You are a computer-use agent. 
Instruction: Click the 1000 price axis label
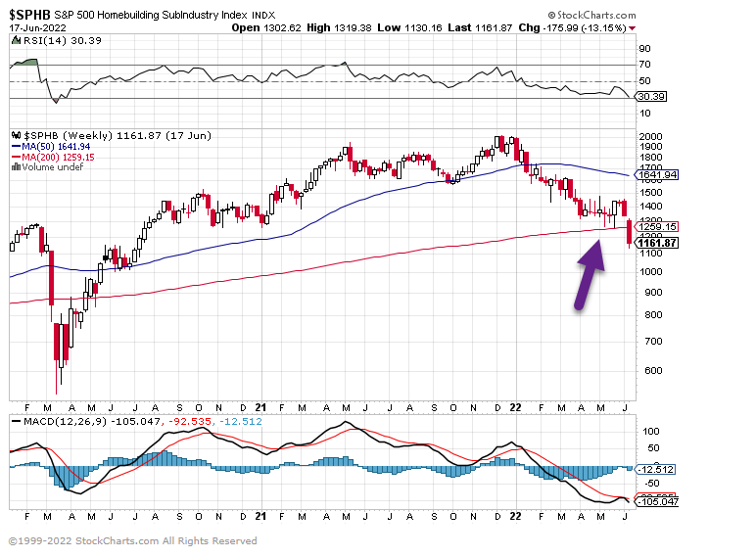click(x=650, y=272)
